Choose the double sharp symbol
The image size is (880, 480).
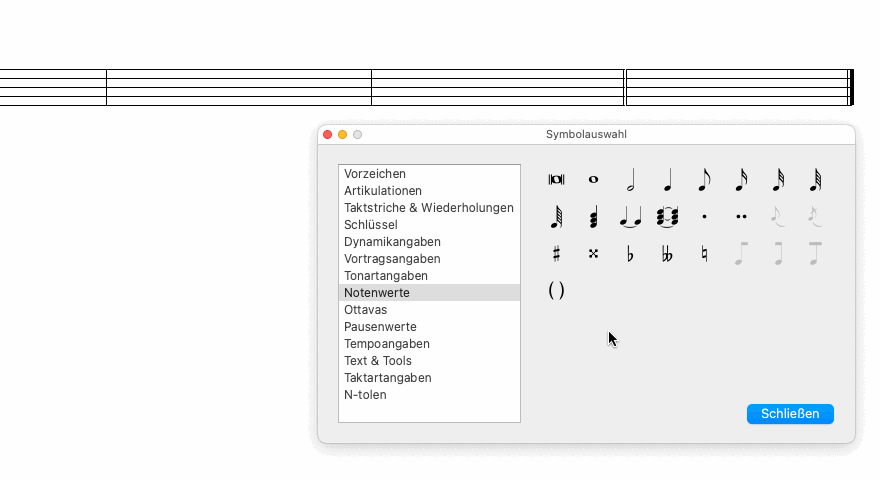tap(593, 254)
